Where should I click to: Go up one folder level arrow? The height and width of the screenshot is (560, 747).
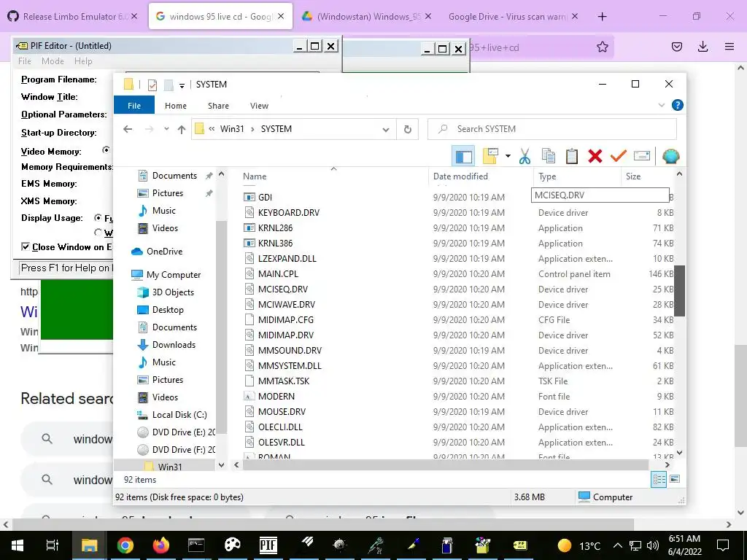pyautogui.click(x=182, y=129)
